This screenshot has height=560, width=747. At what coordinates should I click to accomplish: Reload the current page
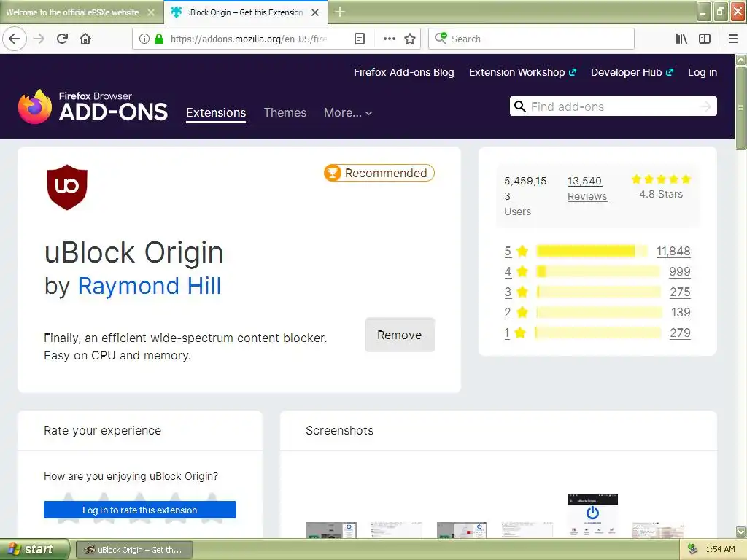(x=62, y=39)
